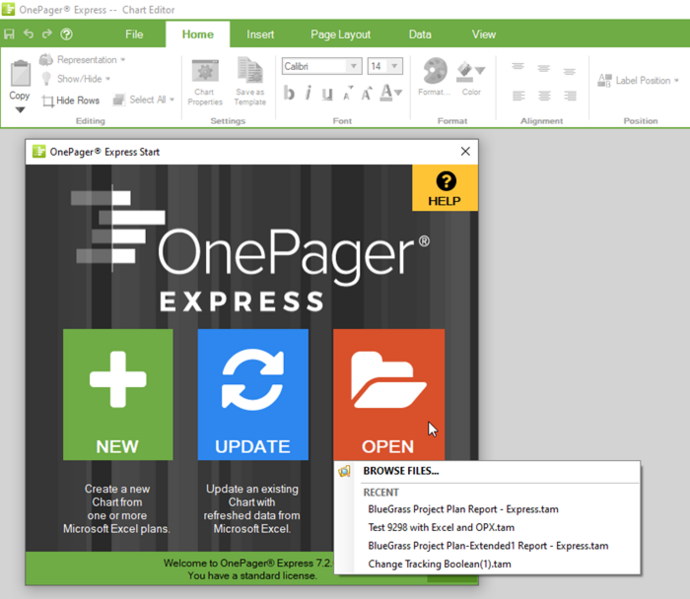The image size is (690, 599).
Task: Switch to the Data tab
Action: click(x=420, y=34)
